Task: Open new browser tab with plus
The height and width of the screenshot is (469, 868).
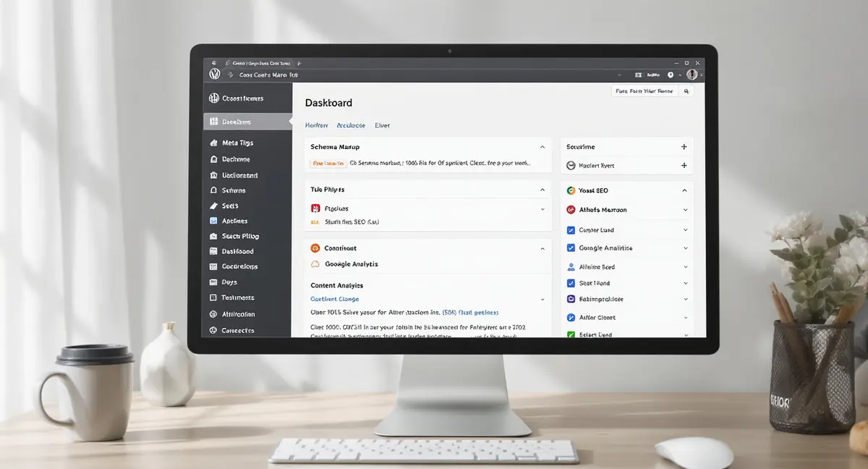Action: click(x=299, y=64)
